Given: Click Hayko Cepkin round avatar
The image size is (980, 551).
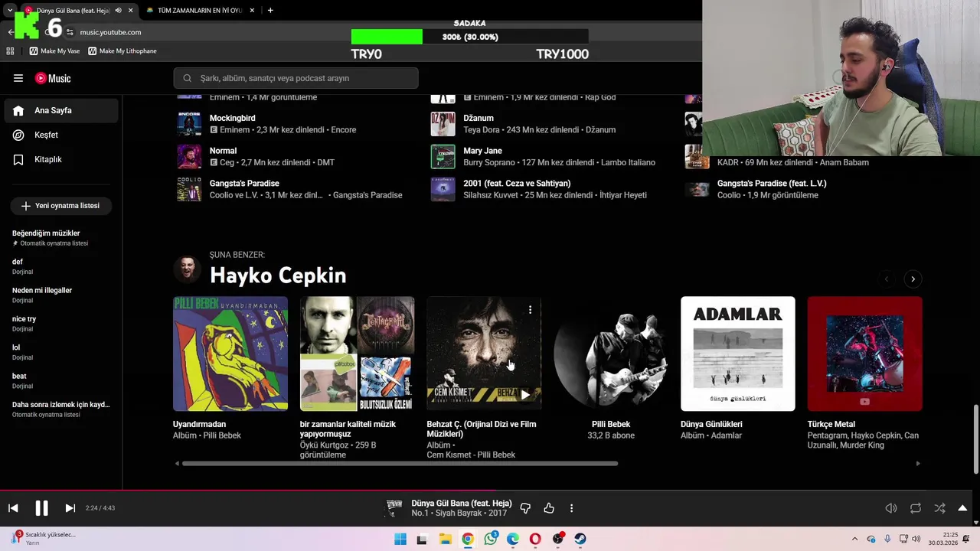Looking at the screenshot, I should (186, 269).
